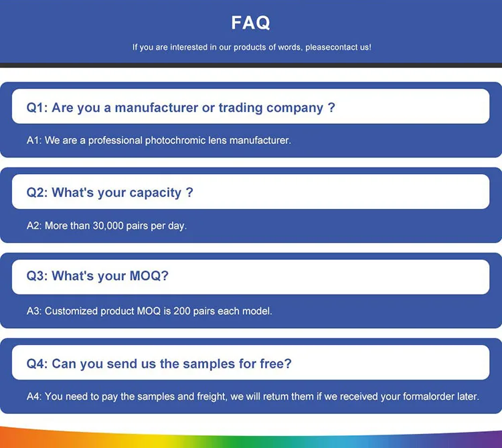Viewport: 502px width, 448px height.
Task: Click the 'Q2:' label
Action: [37, 192]
